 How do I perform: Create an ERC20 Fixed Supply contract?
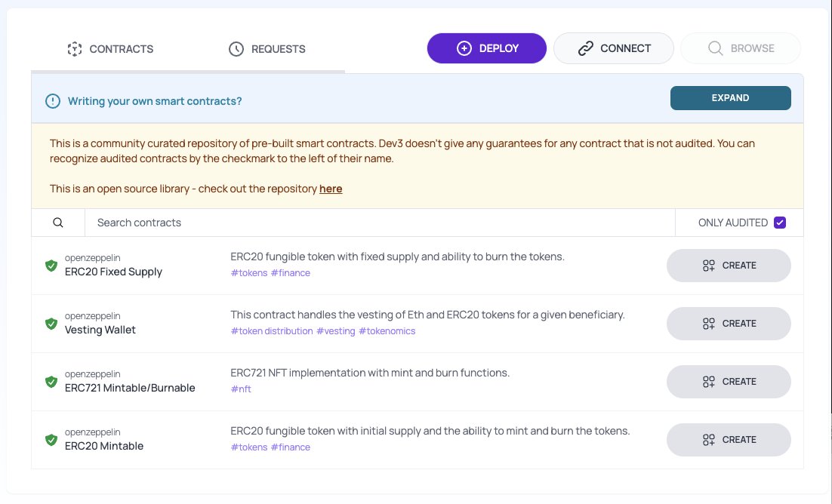(x=729, y=266)
